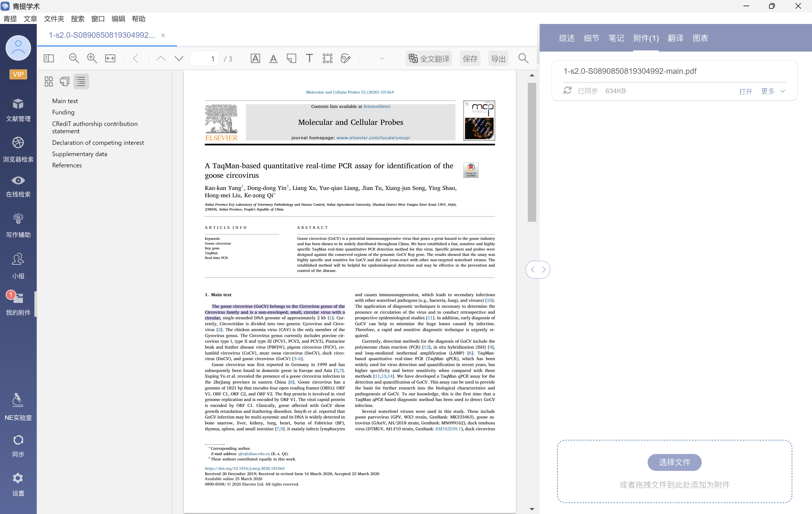Toggle the sidebar panel icon in PDF toolbar
The height and width of the screenshot is (514, 812).
[x=49, y=58]
